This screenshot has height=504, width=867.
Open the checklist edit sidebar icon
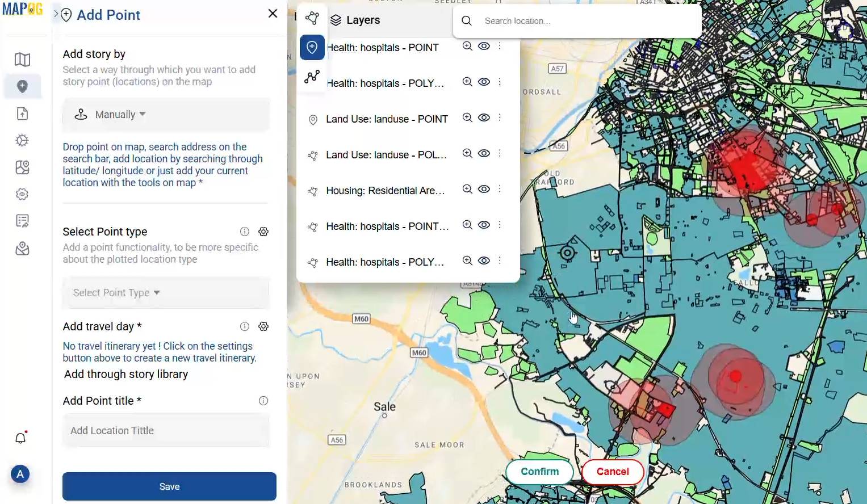(x=22, y=221)
